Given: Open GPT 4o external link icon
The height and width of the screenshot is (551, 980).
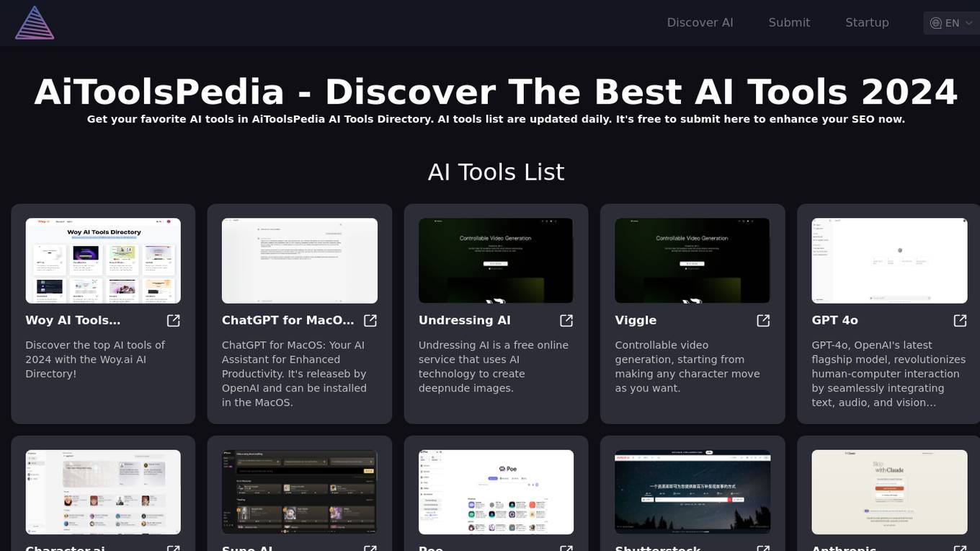Looking at the screenshot, I should (x=960, y=320).
